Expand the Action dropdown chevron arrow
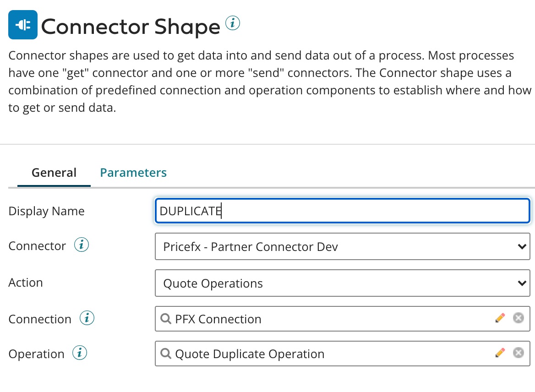 tap(522, 283)
